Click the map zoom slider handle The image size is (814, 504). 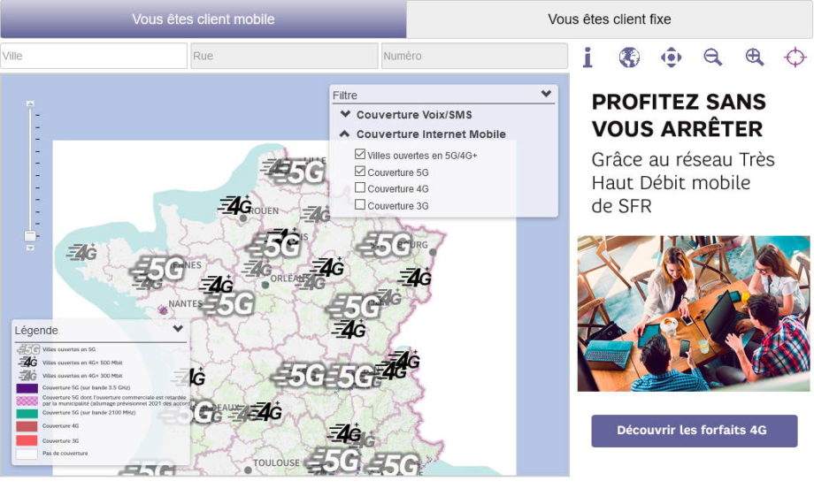pyautogui.click(x=30, y=236)
